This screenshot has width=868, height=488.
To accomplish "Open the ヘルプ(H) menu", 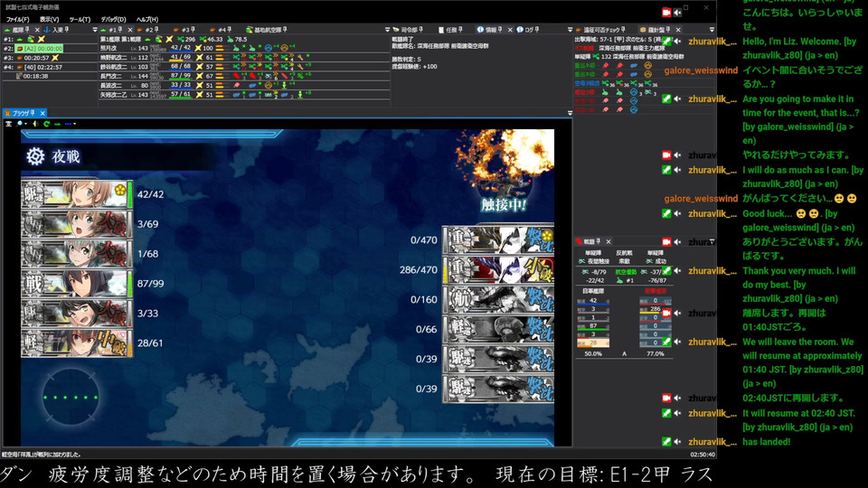I will click(146, 19).
